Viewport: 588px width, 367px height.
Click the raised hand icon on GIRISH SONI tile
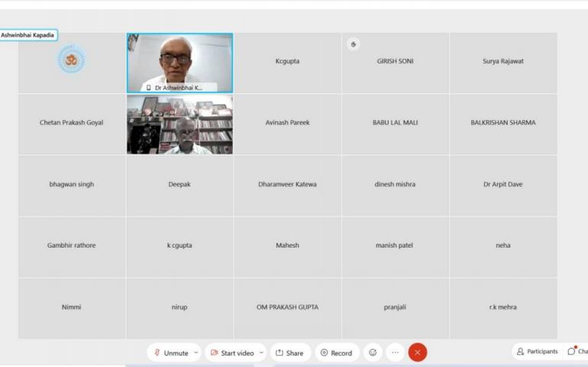coord(354,44)
